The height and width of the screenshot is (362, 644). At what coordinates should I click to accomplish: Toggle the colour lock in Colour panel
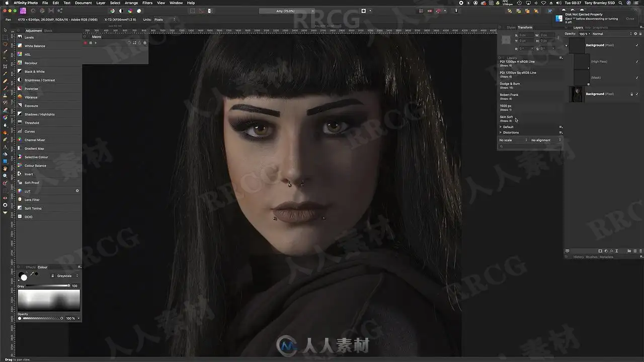click(x=52, y=276)
